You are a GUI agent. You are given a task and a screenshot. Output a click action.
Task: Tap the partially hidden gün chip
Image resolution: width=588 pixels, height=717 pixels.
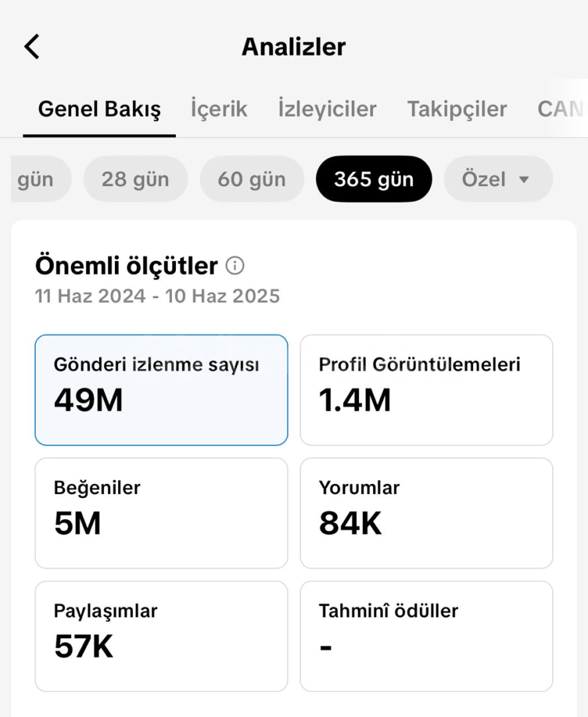pos(41,179)
